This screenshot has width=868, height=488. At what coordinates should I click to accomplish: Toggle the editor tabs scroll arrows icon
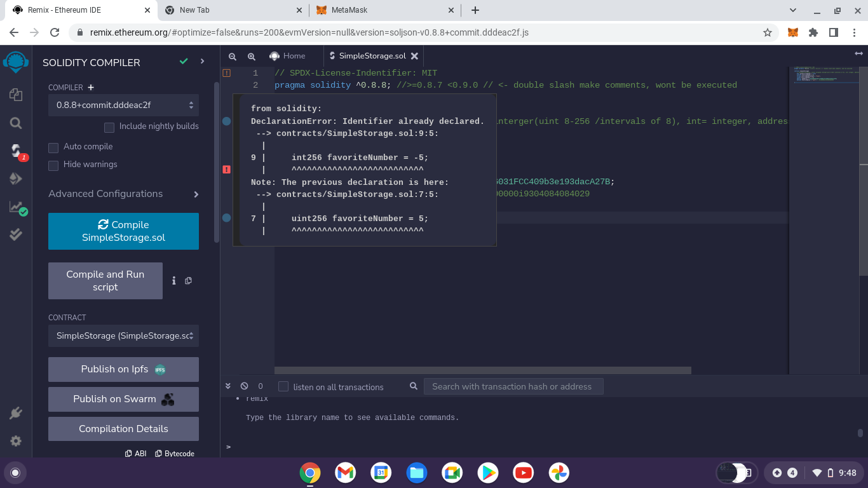click(x=859, y=55)
